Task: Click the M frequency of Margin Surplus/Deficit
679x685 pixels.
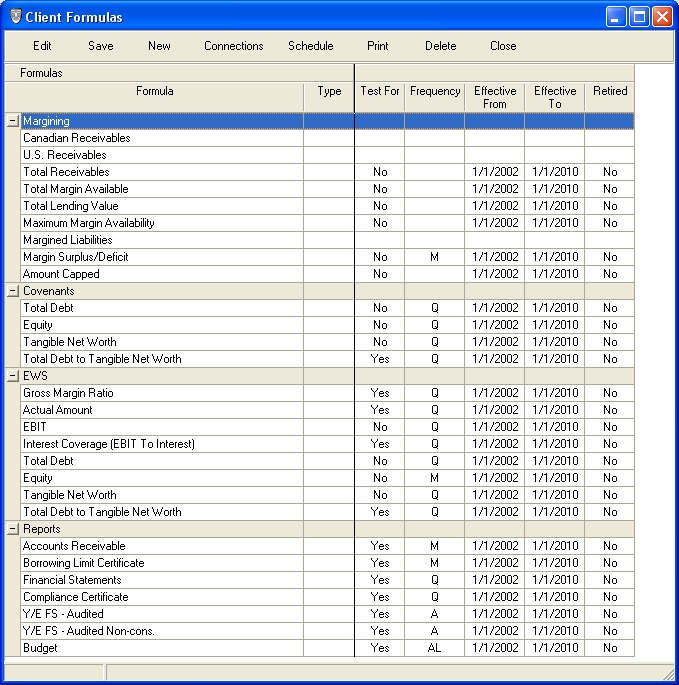Action: pyautogui.click(x=434, y=257)
